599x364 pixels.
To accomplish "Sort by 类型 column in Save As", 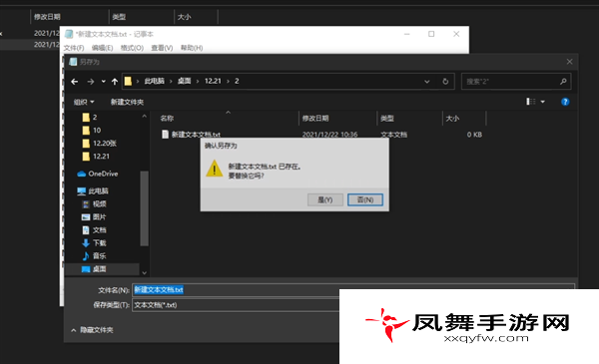I will (x=387, y=119).
